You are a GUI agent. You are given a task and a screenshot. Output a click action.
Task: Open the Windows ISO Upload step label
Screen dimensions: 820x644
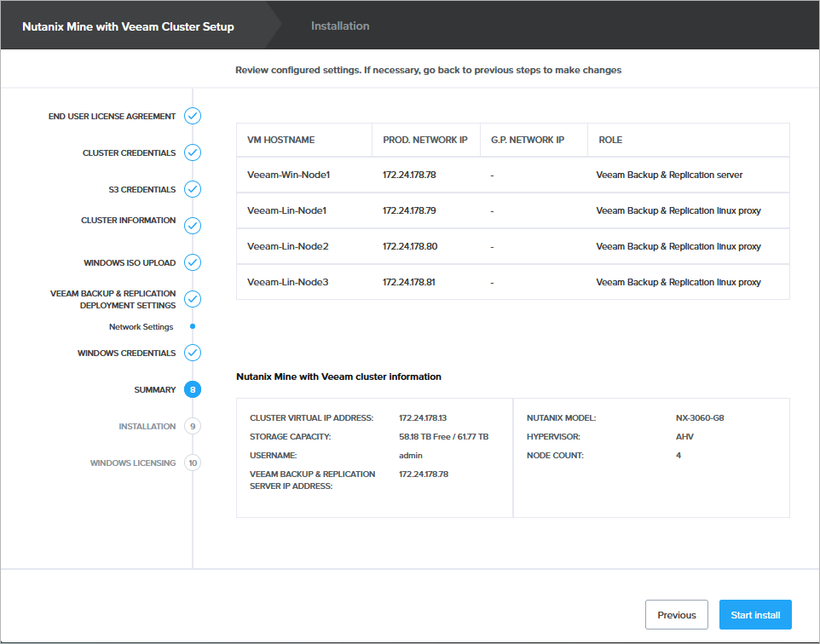[x=130, y=262]
